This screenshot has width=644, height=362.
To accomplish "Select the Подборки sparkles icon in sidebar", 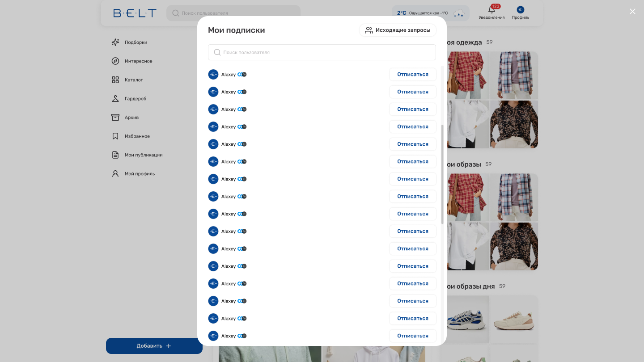I will (115, 42).
